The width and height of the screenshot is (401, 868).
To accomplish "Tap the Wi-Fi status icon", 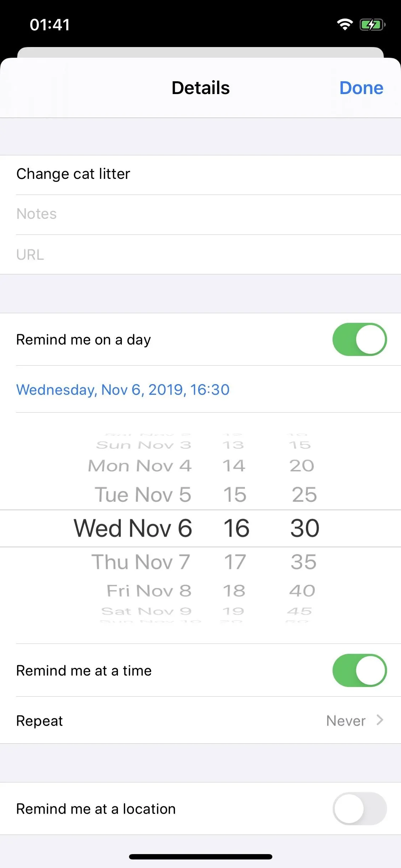I will click(345, 25).
